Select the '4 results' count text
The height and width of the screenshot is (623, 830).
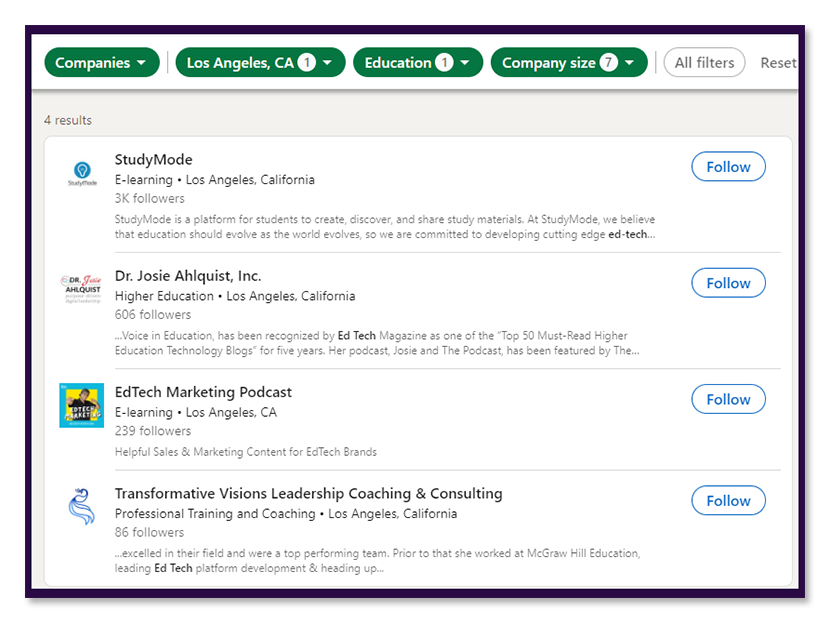[x=68, y=121]
